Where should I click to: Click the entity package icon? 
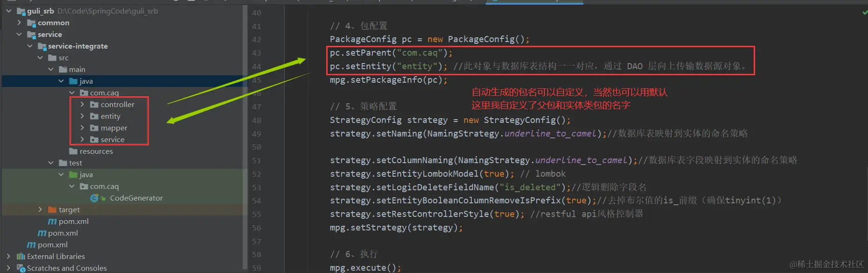(94, 116)
